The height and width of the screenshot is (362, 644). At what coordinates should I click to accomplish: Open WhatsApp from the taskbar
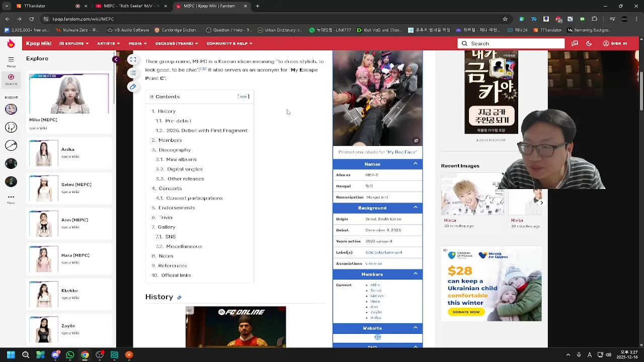[70, 355]
